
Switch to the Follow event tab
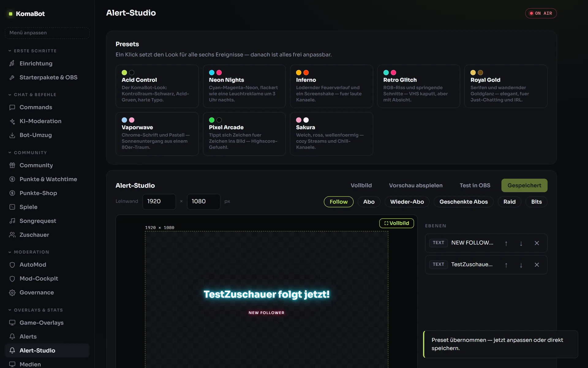[338, 202]
